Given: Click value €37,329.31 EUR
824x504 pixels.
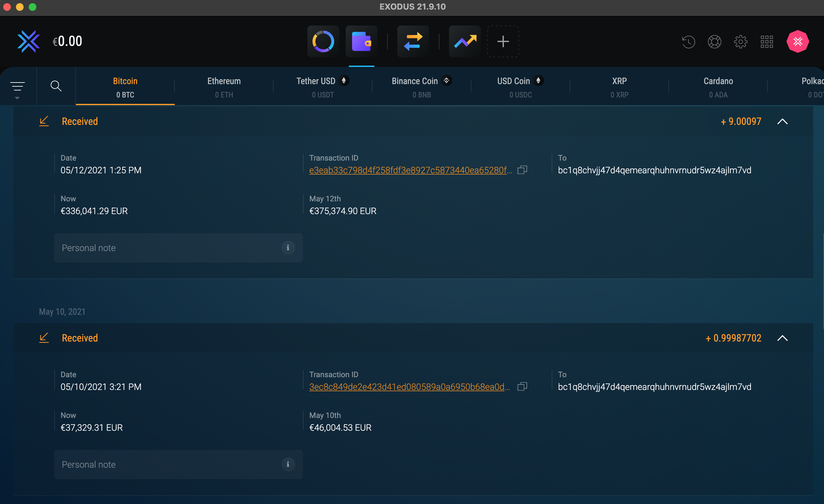Looking at the screenshot, I should tap(92, 428).
